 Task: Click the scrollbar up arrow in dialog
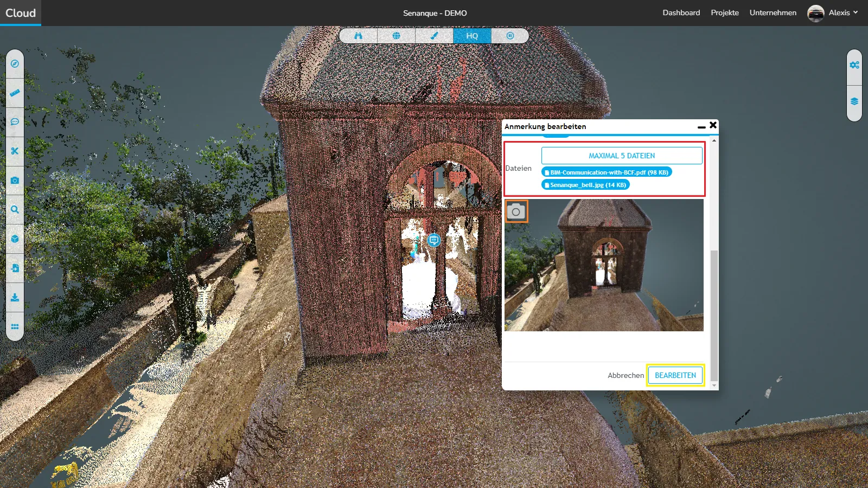(714, 140)
